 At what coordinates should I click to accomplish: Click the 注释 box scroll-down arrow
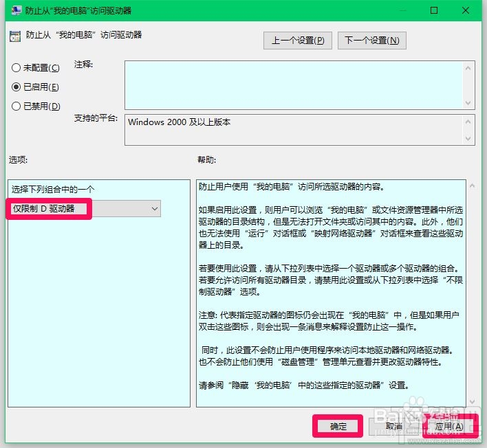pyautogui.click(x=468, y=102)
